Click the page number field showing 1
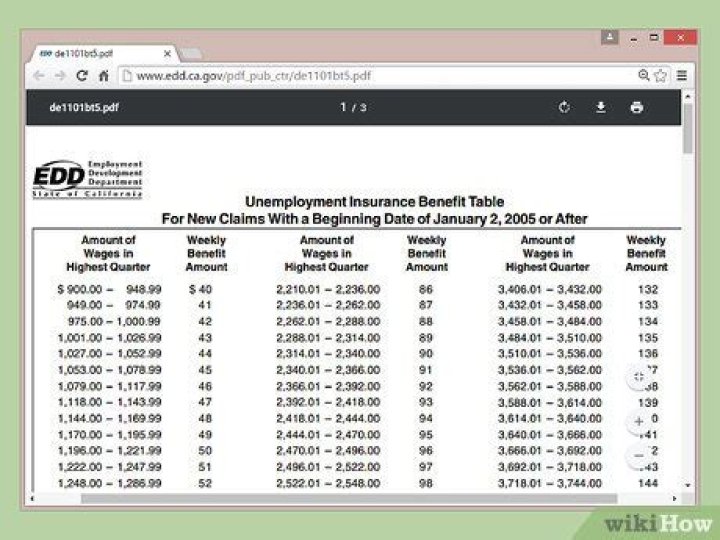 tap(343, 108)
